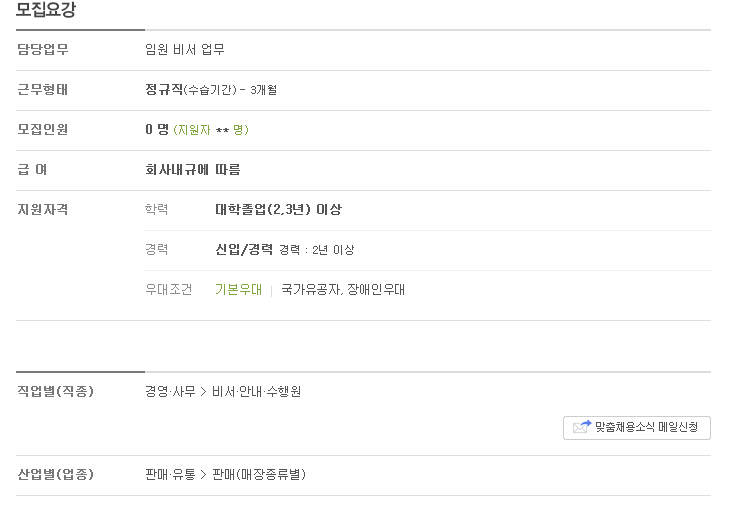Click the 대학졸업(2,3년) 이상 education text
Viewport: 737px width, 519px height.
click(278, 210)
